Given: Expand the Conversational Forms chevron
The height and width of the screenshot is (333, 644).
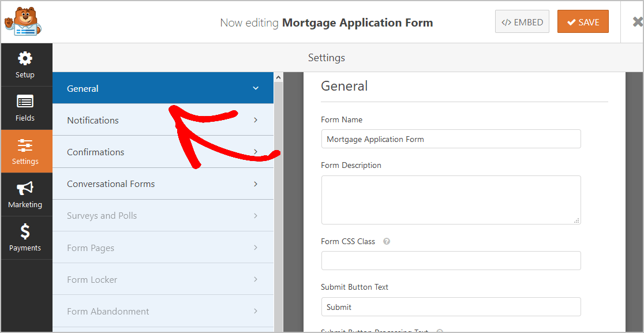Looking at the screenshot, I should (x=256, y=184).
